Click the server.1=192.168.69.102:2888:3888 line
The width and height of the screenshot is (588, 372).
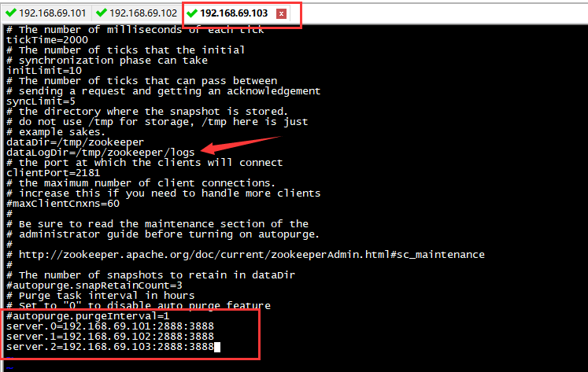point(110,337)
